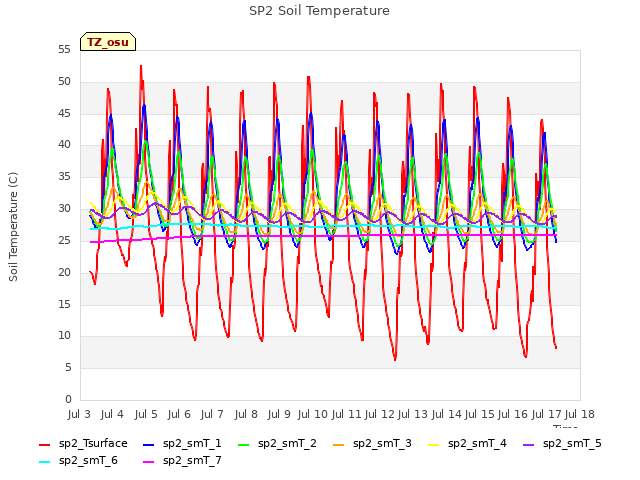Click the 40 y-axis tick label

click(x=64, y=145)
